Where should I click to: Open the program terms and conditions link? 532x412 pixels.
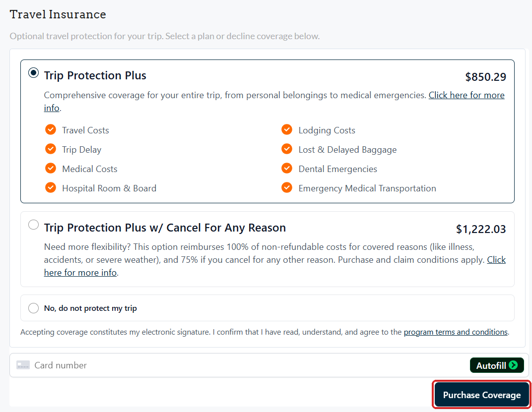[x=456, y=332]
